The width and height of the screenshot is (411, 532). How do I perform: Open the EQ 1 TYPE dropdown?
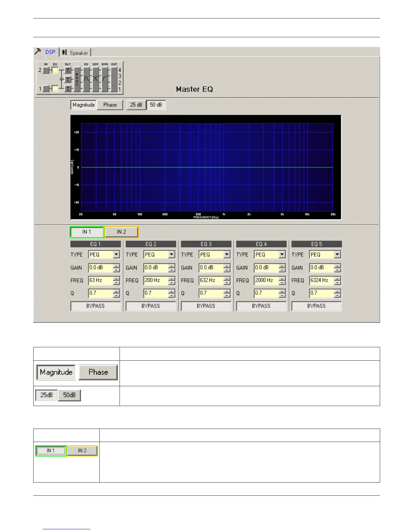point(116,255)
